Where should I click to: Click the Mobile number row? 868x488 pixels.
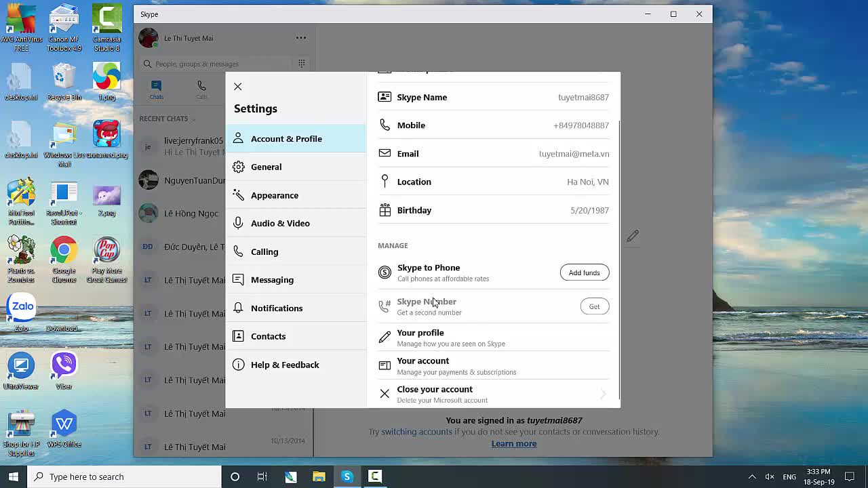493,125
